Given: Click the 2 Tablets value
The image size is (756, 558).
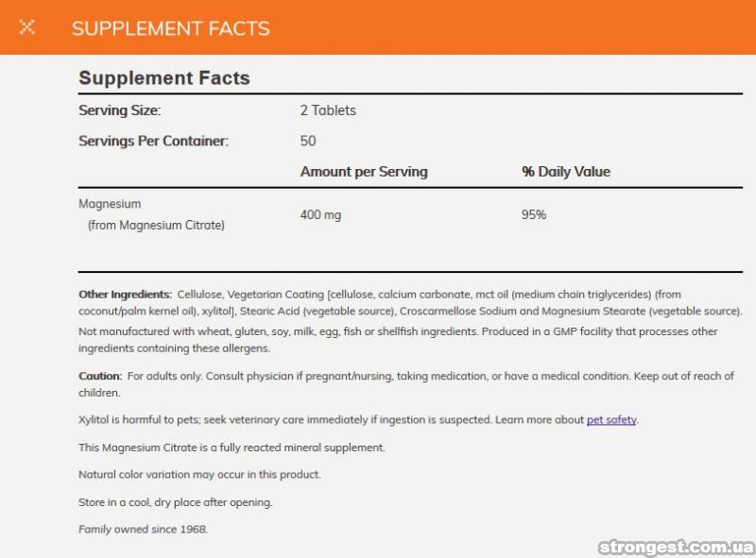Looking at the screenshot, I should click(328, 110).
